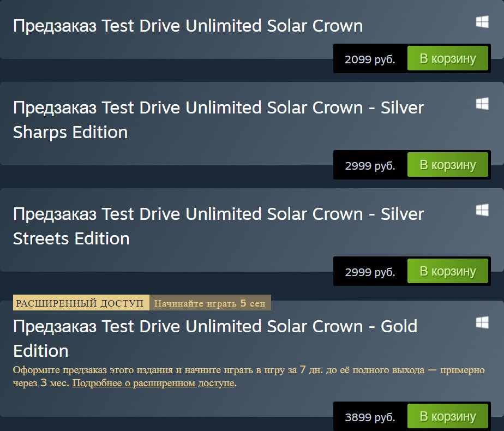504x431 pixels.
Task: Add base Solar Crown preorder to cart
Action: coord(448,58)
